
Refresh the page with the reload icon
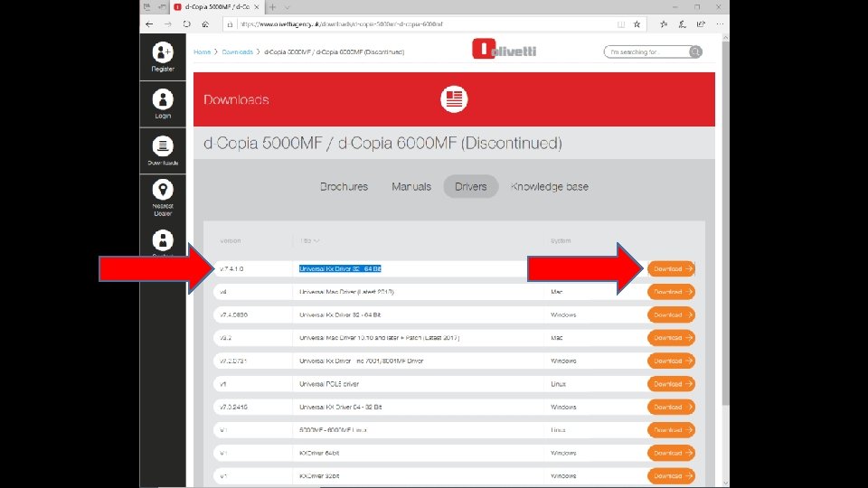186,24
